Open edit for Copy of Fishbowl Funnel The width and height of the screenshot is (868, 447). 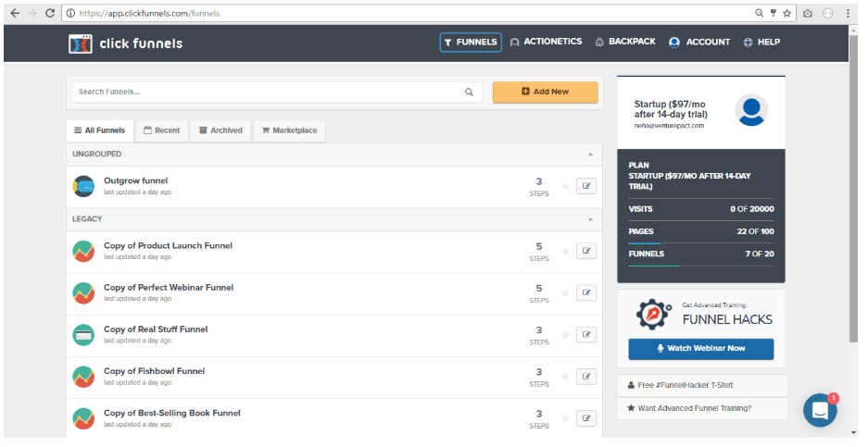(586, 377)
